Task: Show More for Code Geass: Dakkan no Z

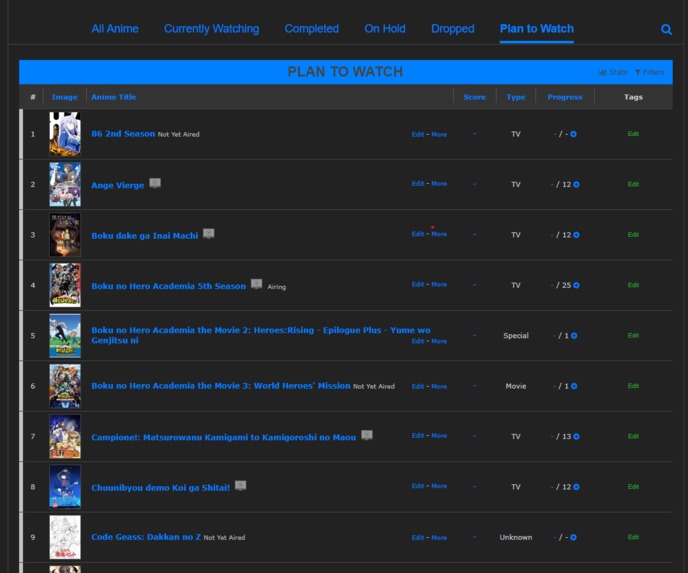Action: point(439,537)
